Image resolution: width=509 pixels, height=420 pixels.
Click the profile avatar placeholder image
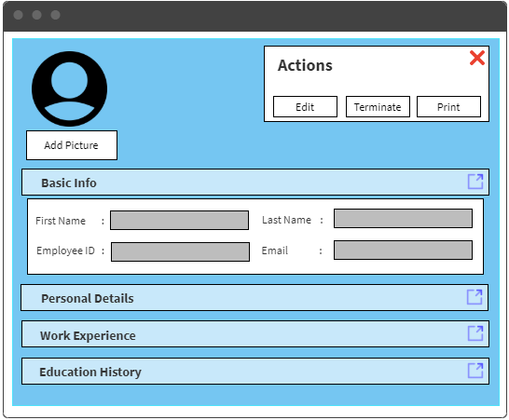click(x=70, y=88)
